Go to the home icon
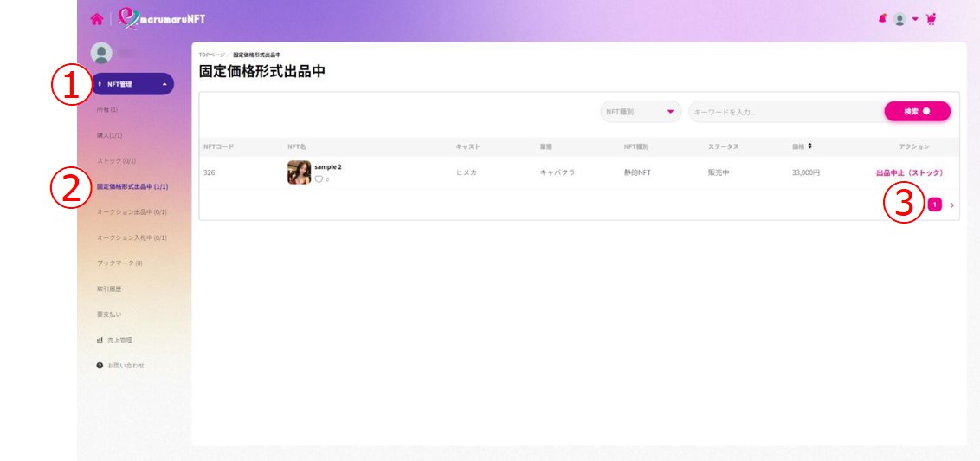980x461 pixels. (96, 19)
